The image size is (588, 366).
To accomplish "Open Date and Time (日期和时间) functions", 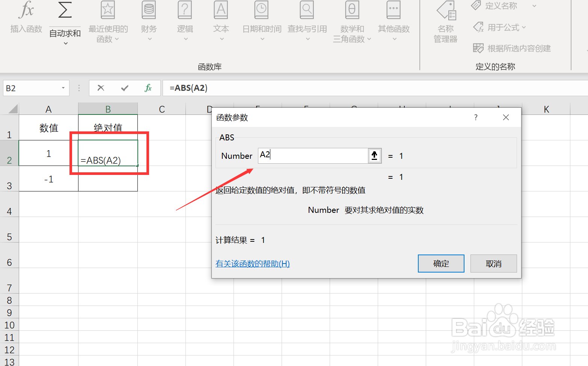I will [262, 21].
